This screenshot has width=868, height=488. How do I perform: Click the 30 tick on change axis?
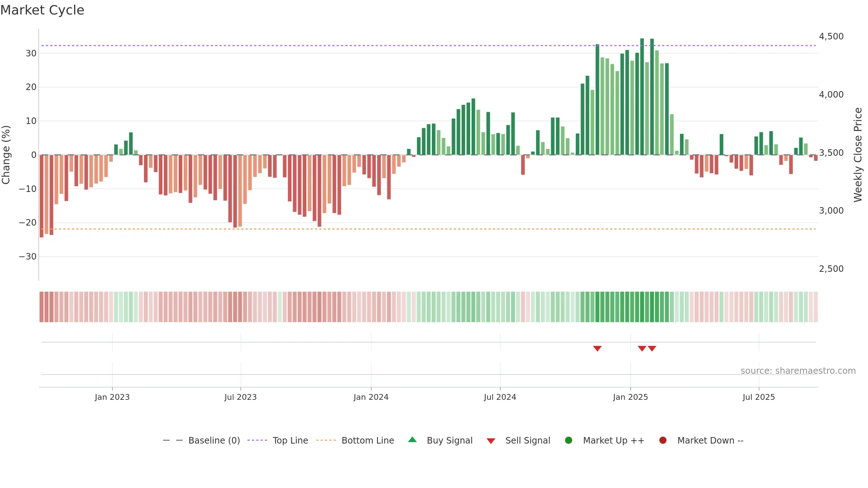[31, 53]
